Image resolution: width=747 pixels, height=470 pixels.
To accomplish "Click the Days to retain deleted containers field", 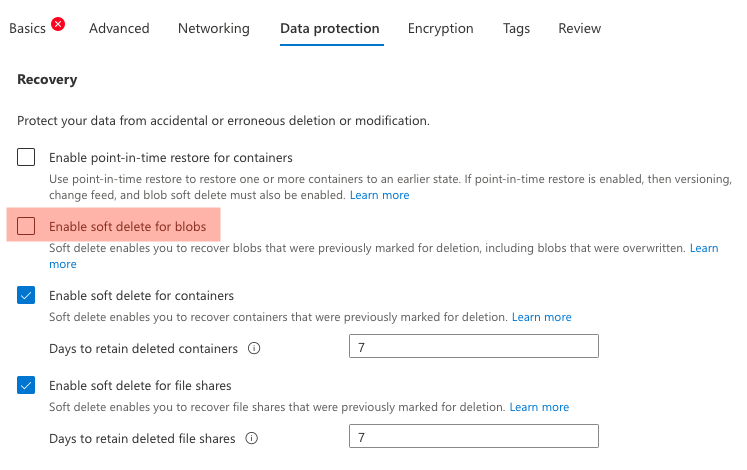I will tap(474, 346).
